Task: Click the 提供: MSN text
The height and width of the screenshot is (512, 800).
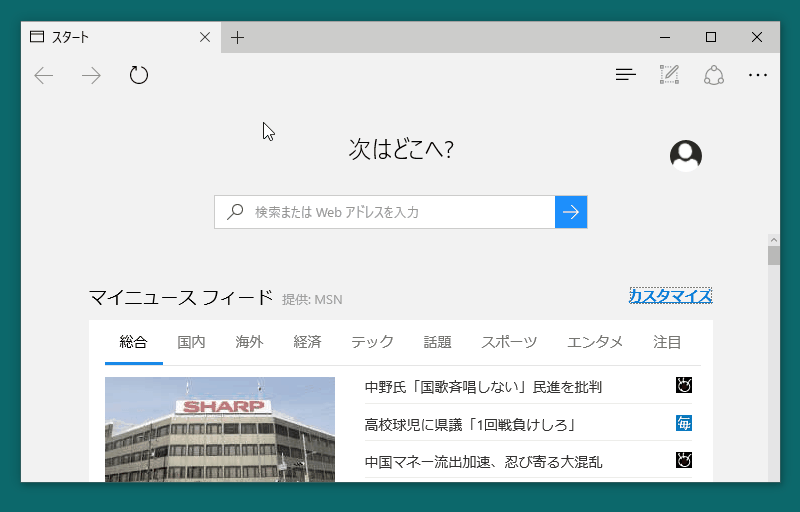Action: [x=312, y=299]
